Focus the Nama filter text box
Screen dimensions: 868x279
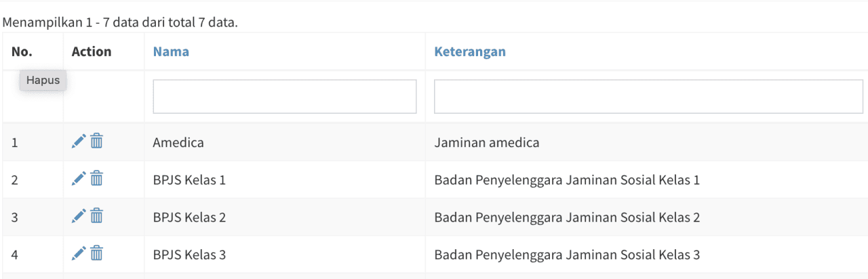[x=285, y=97]
